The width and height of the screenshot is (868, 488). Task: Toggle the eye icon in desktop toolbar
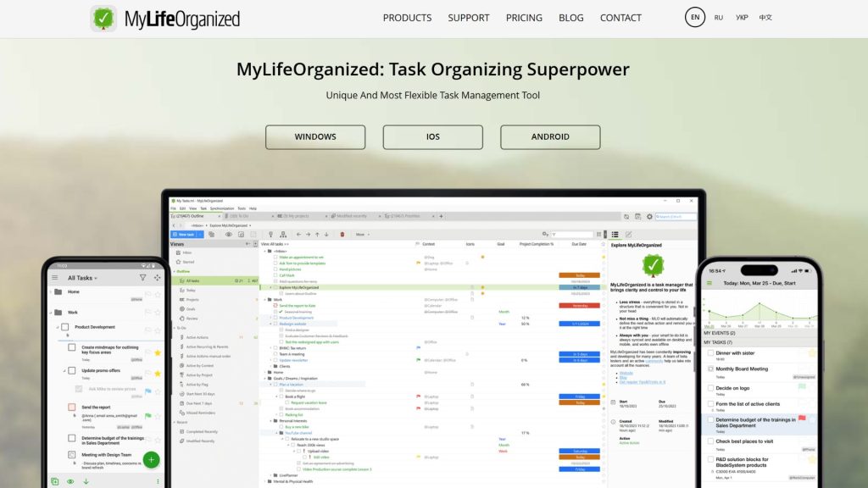228,235
